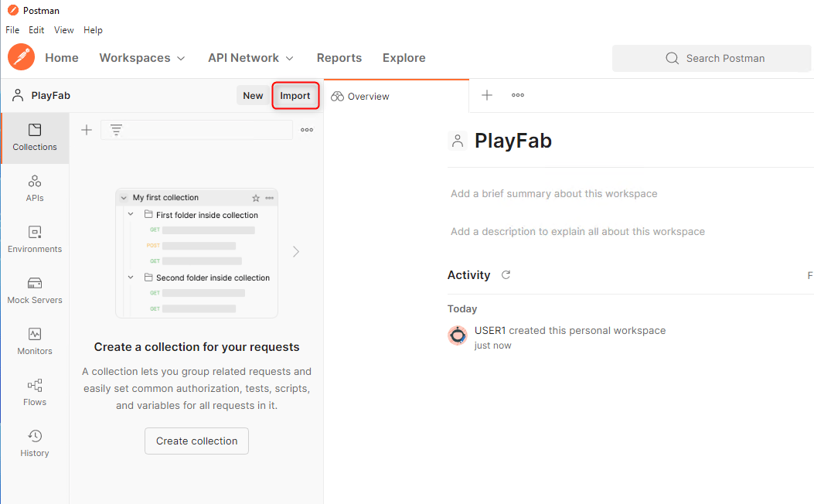Open the View menu
The image size is (814, 504).
[x=64, y=30]
